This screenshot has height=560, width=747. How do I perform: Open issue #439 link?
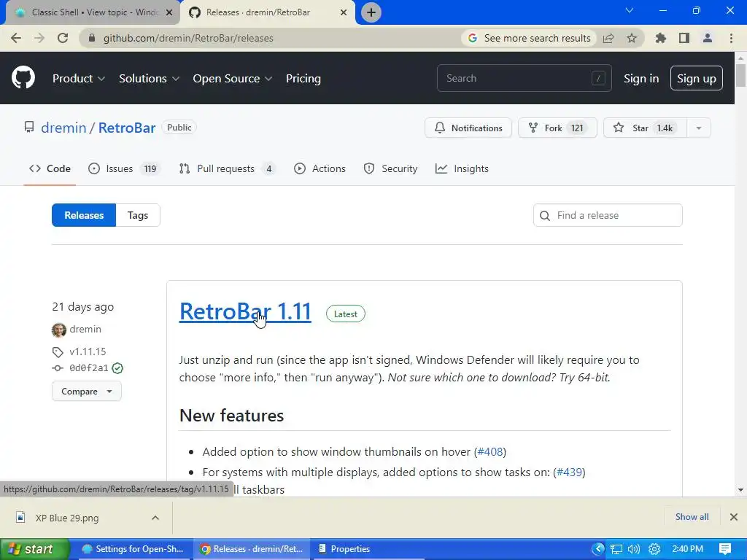coord(569,472)
